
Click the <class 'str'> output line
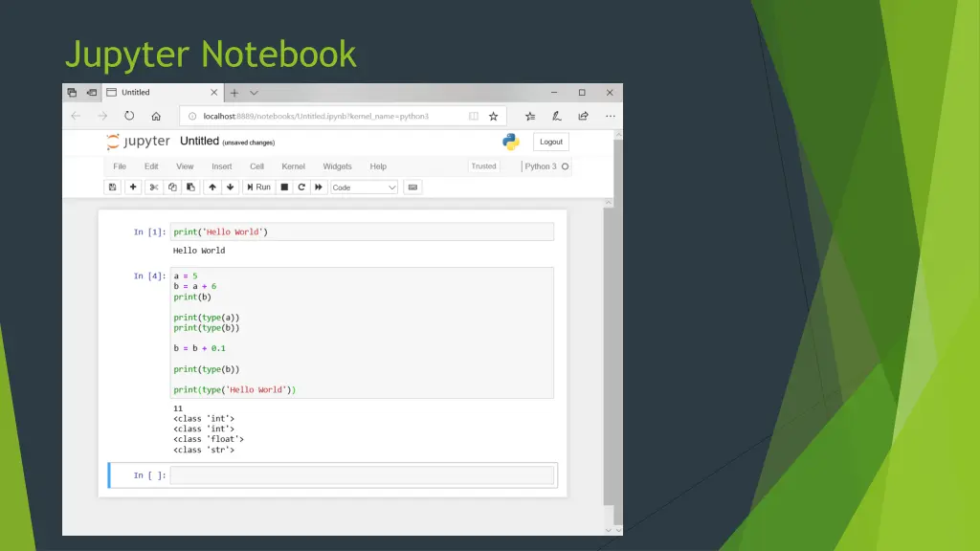(x=204, y=450)
